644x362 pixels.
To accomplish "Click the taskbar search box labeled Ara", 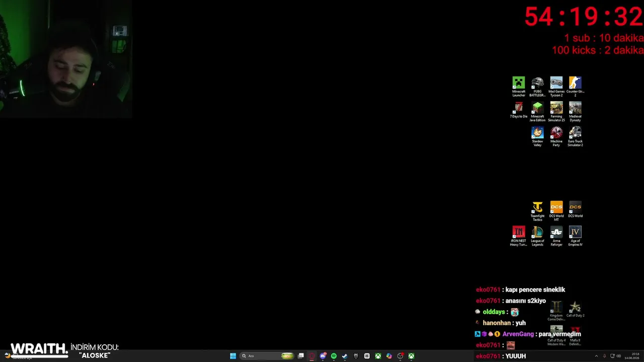I will [267, 356].
